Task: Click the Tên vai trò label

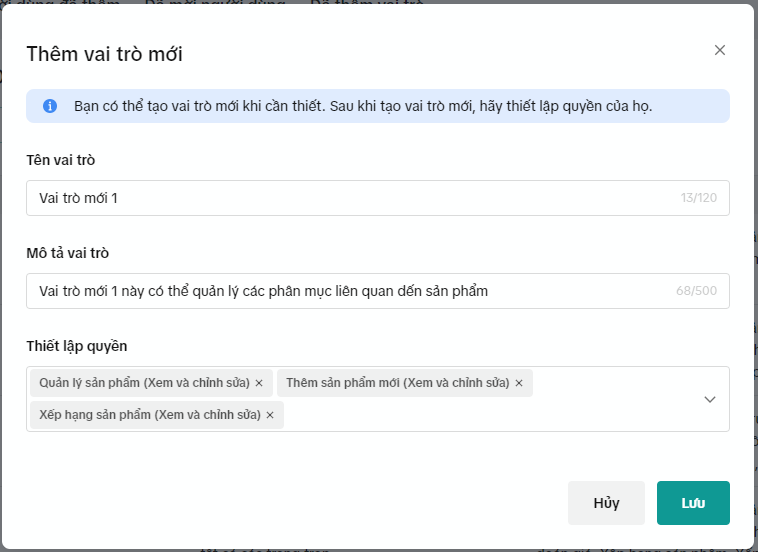Action: 61,160
